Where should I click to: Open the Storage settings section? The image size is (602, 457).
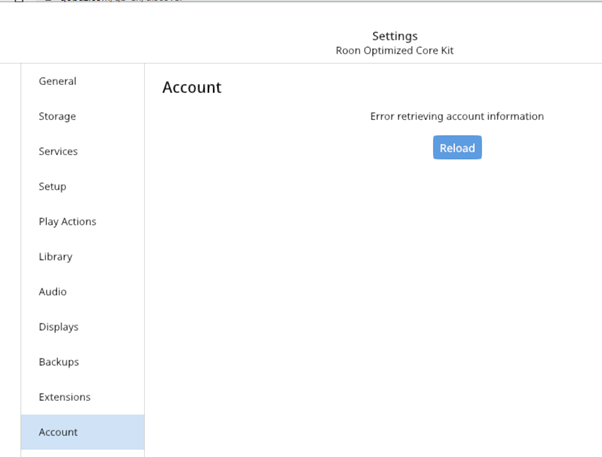coord(83,116)
